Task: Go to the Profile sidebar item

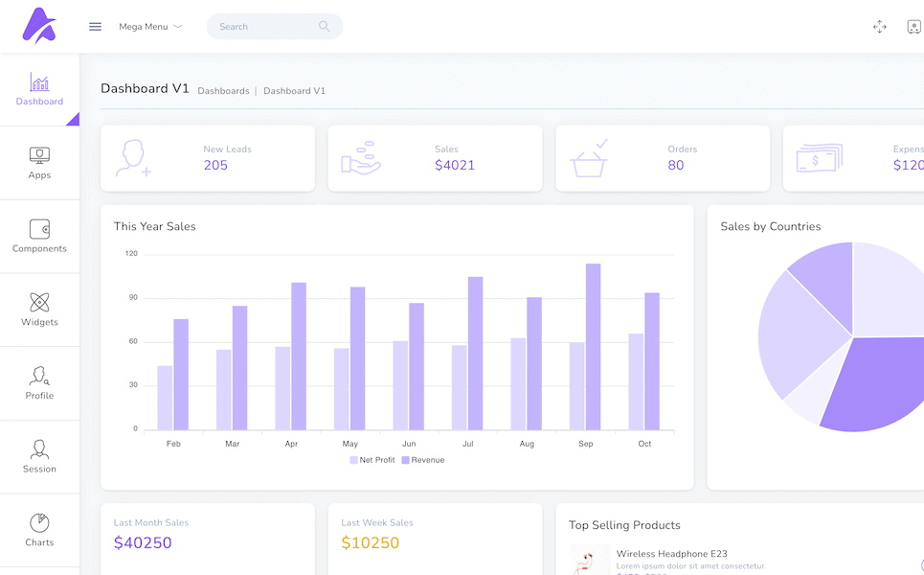Action: coord(39,383)
